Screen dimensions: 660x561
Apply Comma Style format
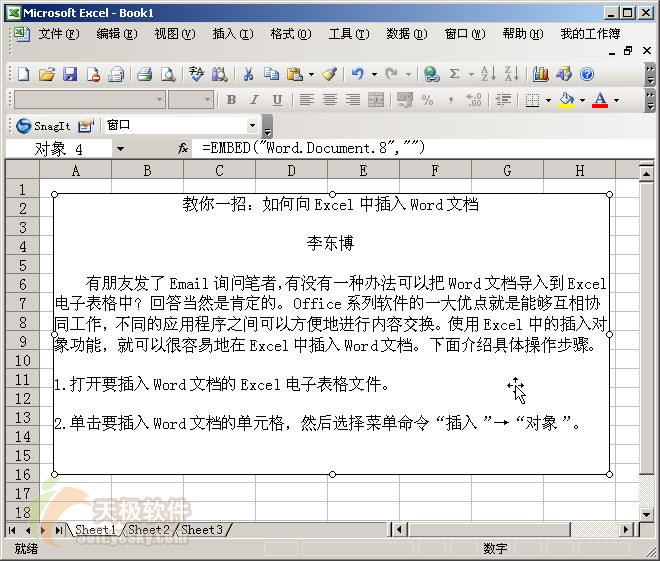tap(451, 100)
